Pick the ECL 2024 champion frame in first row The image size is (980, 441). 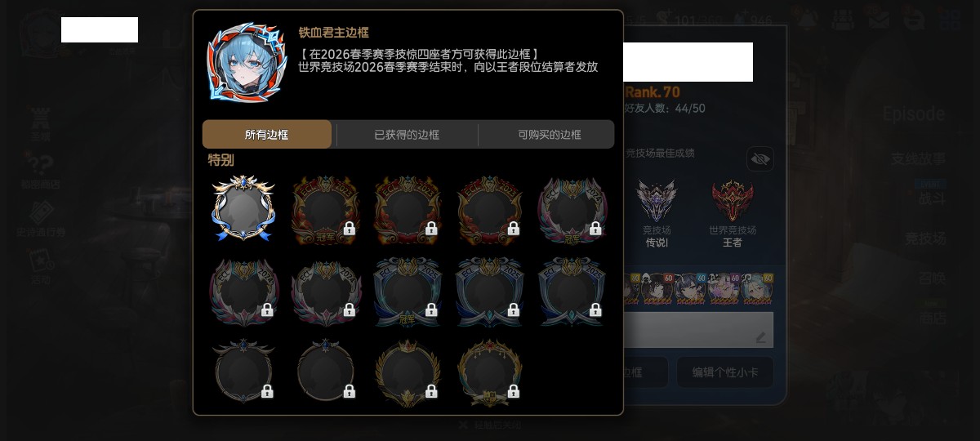point(572,209)
